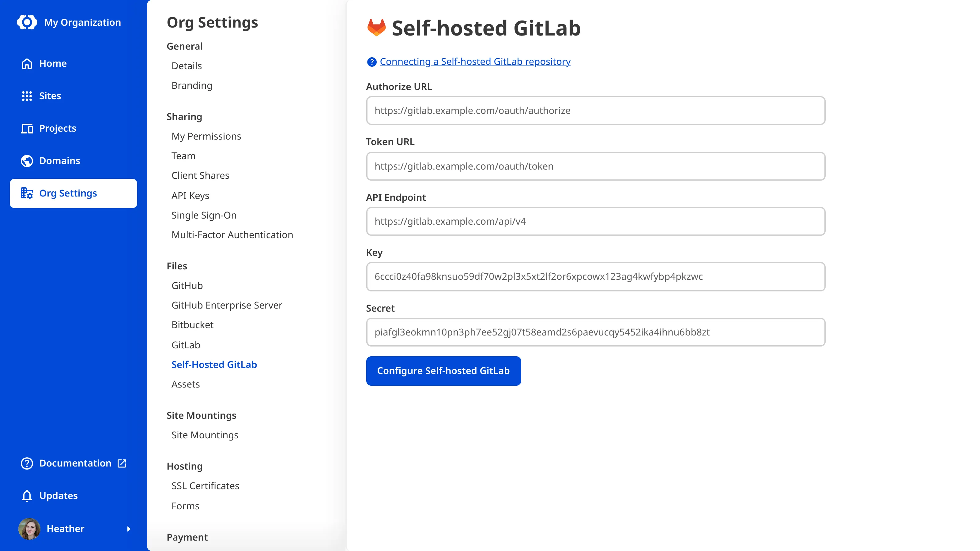Open Team settings

pyautogui.click(x=183, y=156)
